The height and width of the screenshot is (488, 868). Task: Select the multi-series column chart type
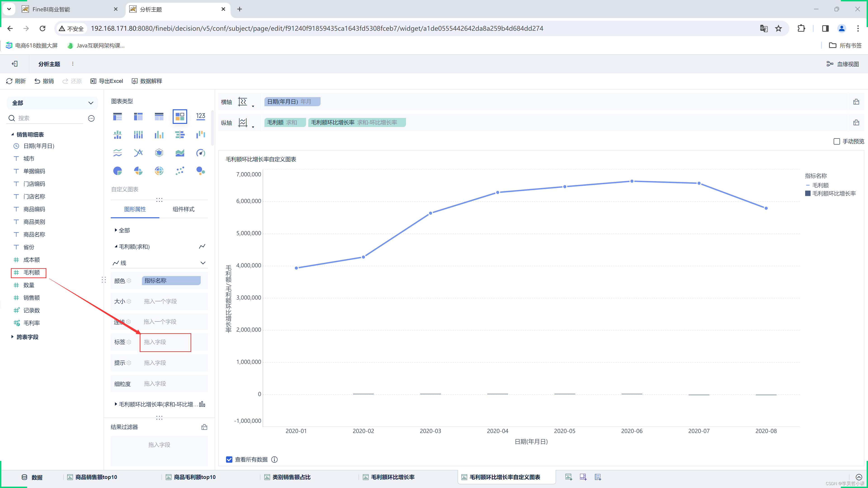point(159,135)
